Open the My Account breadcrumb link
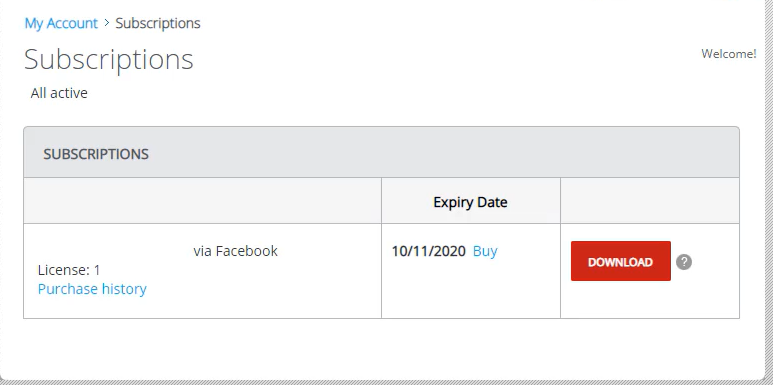The height and width of the screenshot is (385, 773). [x=61, y=23]
